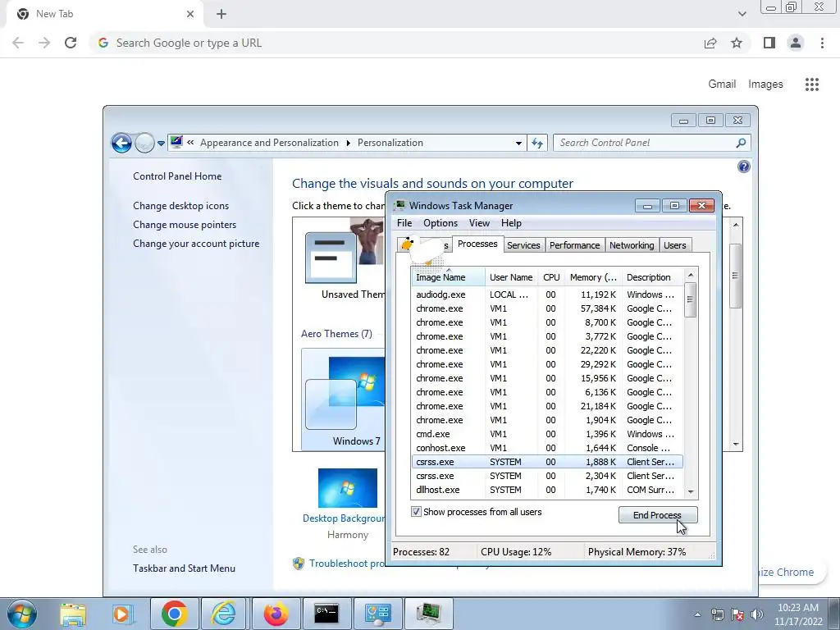Screen dimensions: 840x630
Task: Sort processes by CPU column
Action: pos(551,277)
